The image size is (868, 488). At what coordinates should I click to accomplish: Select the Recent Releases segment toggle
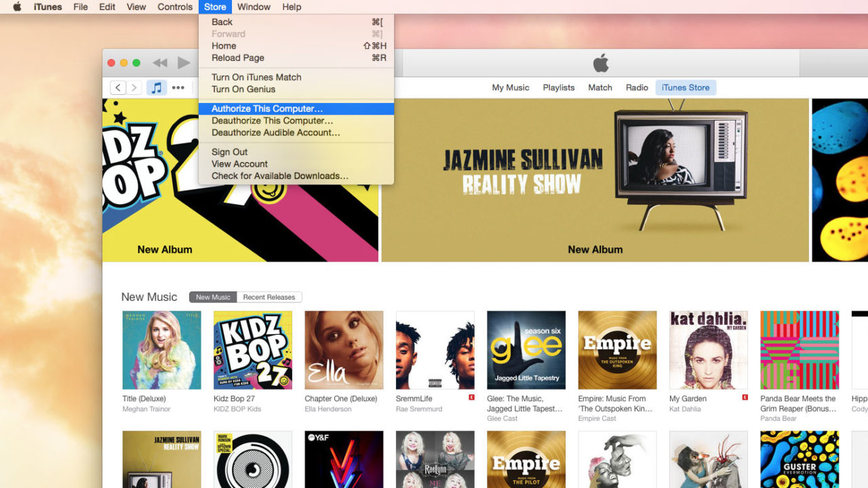pyautogui.click(x=269, y=297)
